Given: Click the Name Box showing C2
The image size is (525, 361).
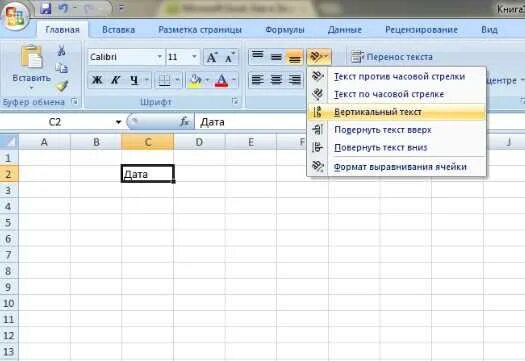Looking at the screenshot, I should click(56, 122).
